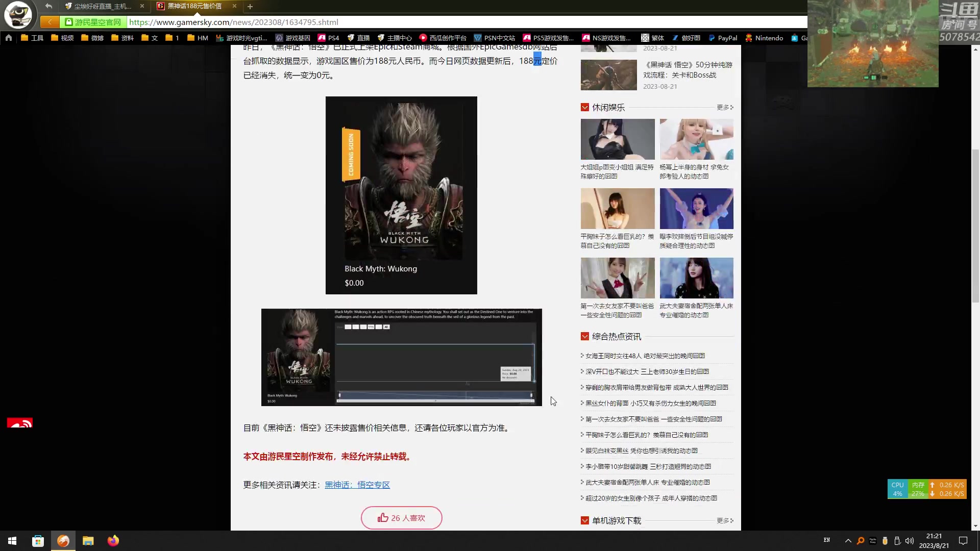
Task: Open Microsoft Store from the taskbar
Action: tap(38, 541)
